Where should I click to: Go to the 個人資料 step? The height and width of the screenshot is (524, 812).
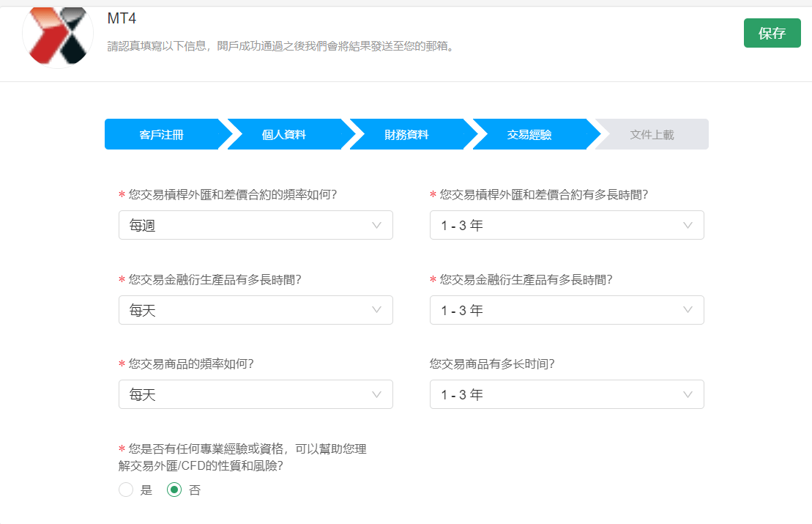(x=284, y=135)
